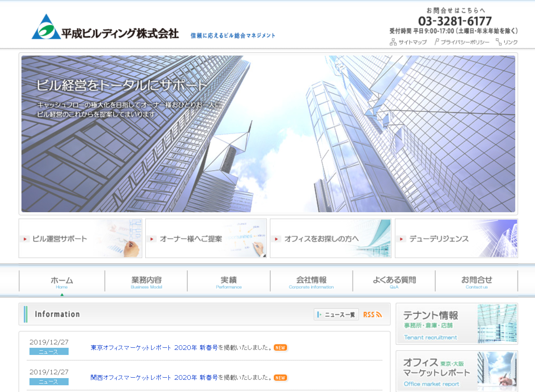Click the NEW badge on 東京オフィスマーケットレポート
The image size is (535, 392).
click(280, 347)
